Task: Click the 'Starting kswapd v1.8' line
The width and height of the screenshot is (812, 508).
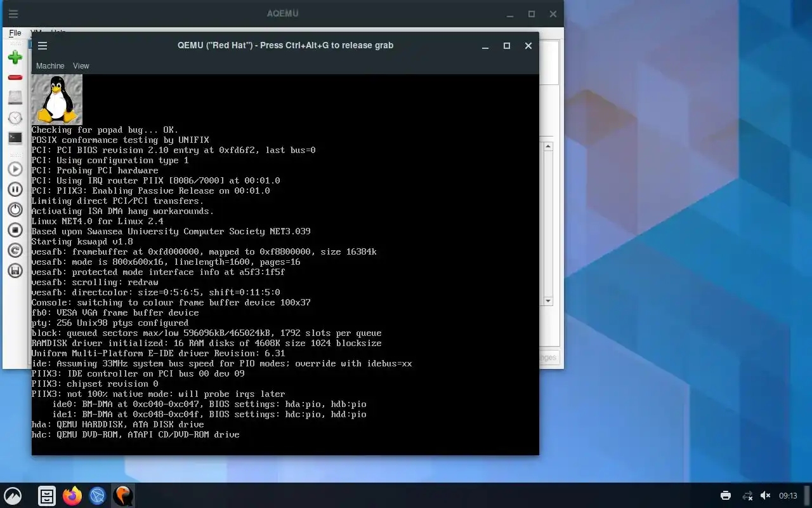Action: point(82,242)
